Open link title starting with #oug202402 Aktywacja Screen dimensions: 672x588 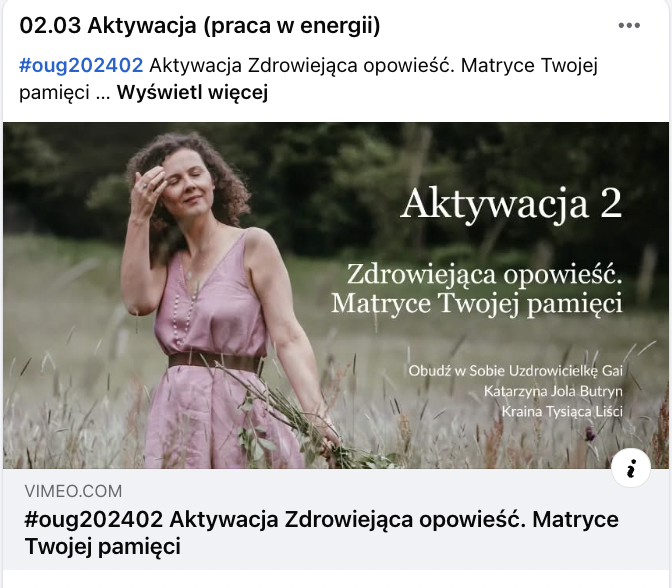coord(321,533)
